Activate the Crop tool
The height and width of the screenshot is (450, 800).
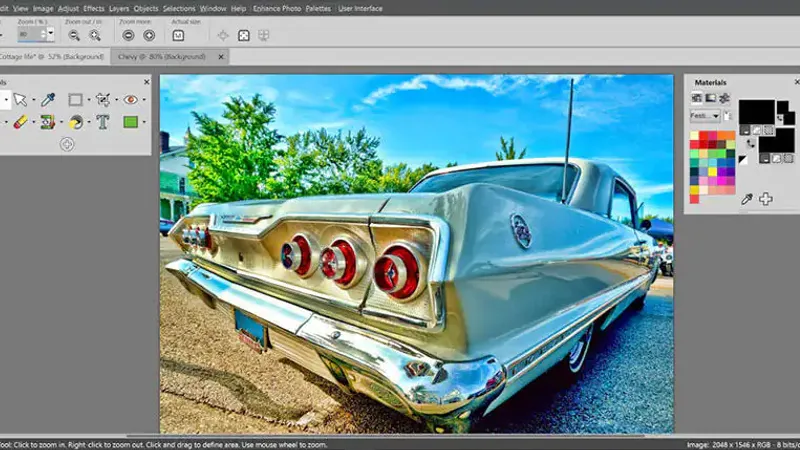pyautogui.click(x=102, y=100)
